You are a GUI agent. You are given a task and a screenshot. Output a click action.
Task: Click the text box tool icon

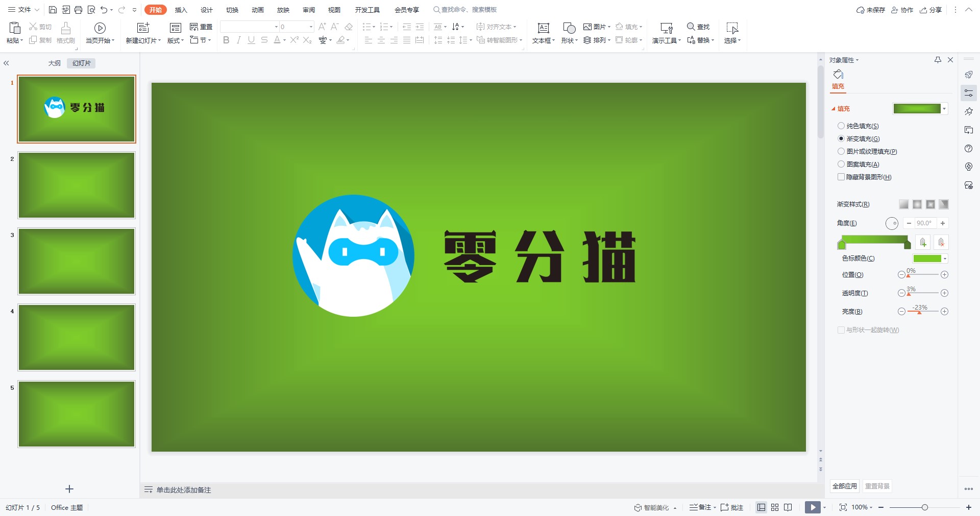543,28
